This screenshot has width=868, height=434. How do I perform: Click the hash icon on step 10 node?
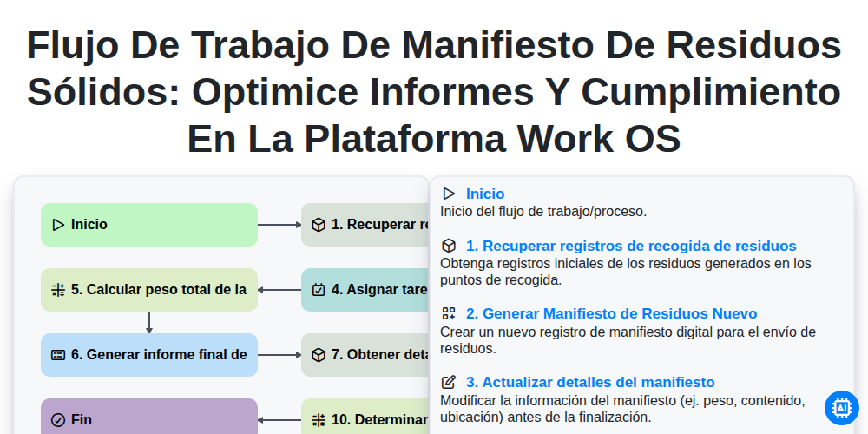coord(319,420)
